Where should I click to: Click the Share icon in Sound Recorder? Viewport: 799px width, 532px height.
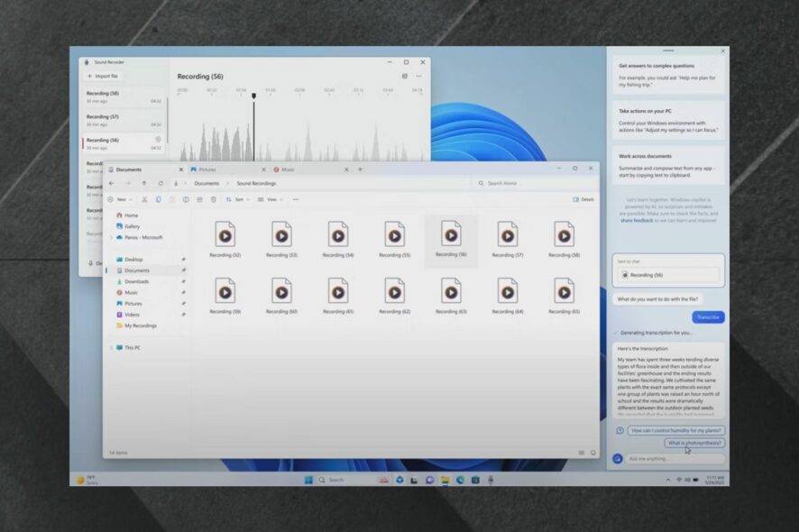click(404, 77)
